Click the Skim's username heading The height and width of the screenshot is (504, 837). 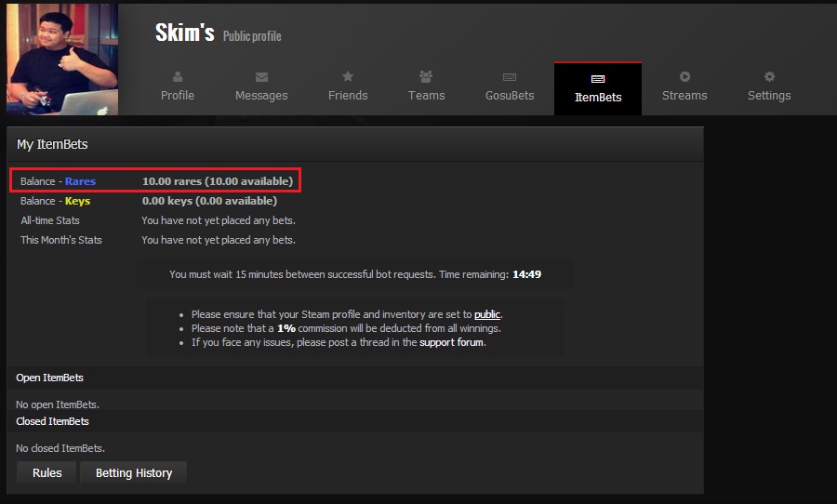[185, 33]
